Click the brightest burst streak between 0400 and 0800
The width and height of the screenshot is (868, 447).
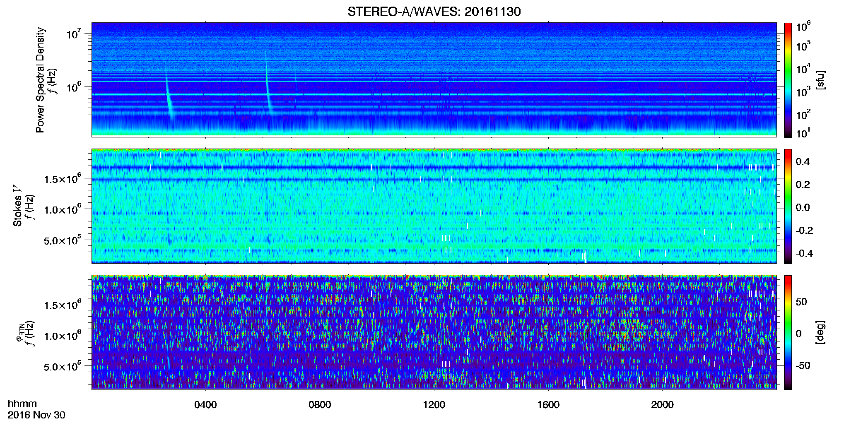tap(268, 83)
